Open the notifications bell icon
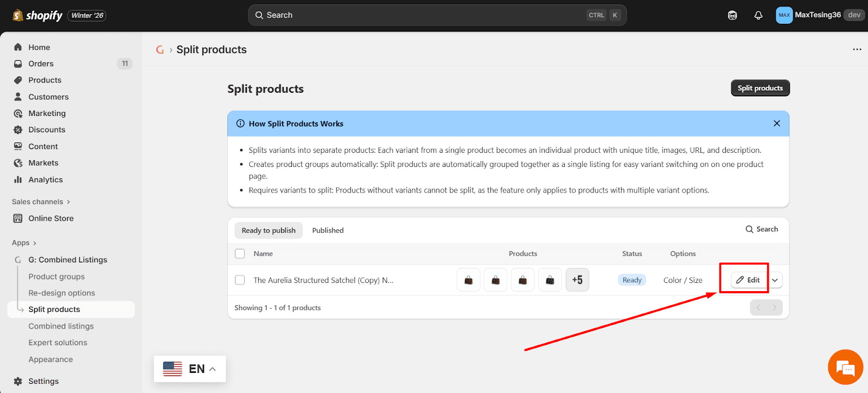The height and width of the screenshot is (393, 868). coord(758,15)
